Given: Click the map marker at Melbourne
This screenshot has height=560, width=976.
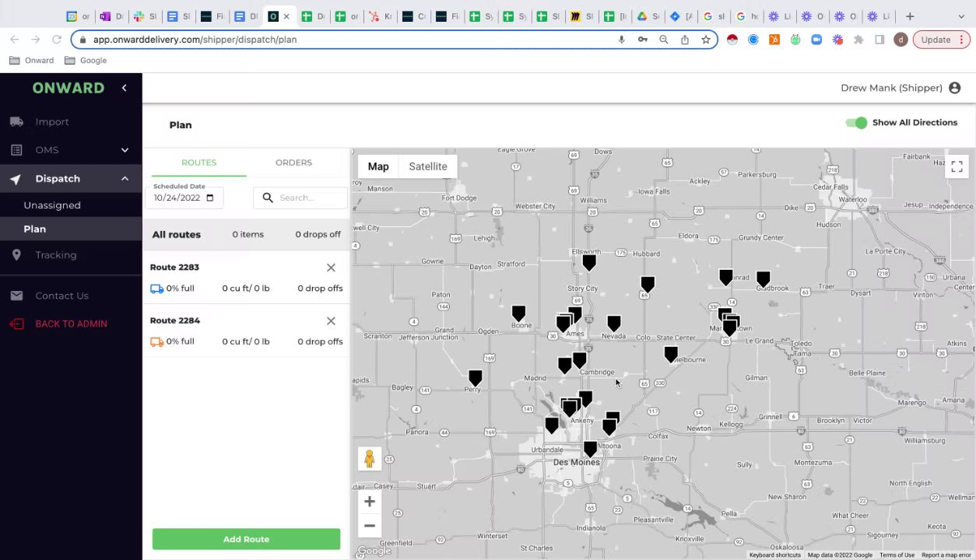Looking at the screenshot, I should pyautogui.click(x=671, y=355).
